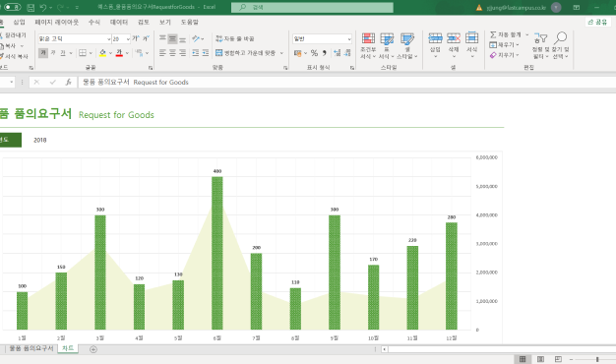
Task: Open the fill color dropdown arrow
Action: pos(110,53)
